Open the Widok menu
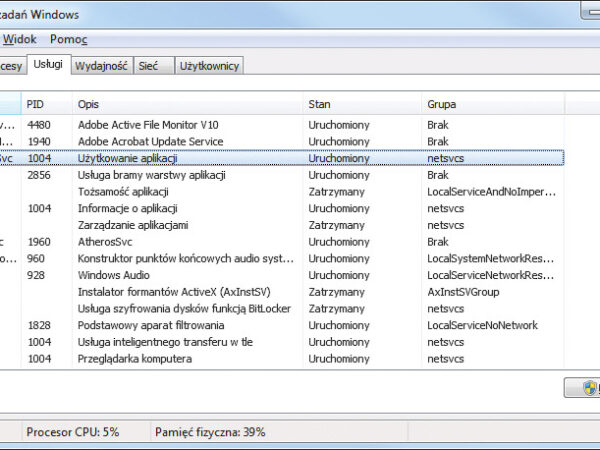600x450 pixels. (19, 39)
